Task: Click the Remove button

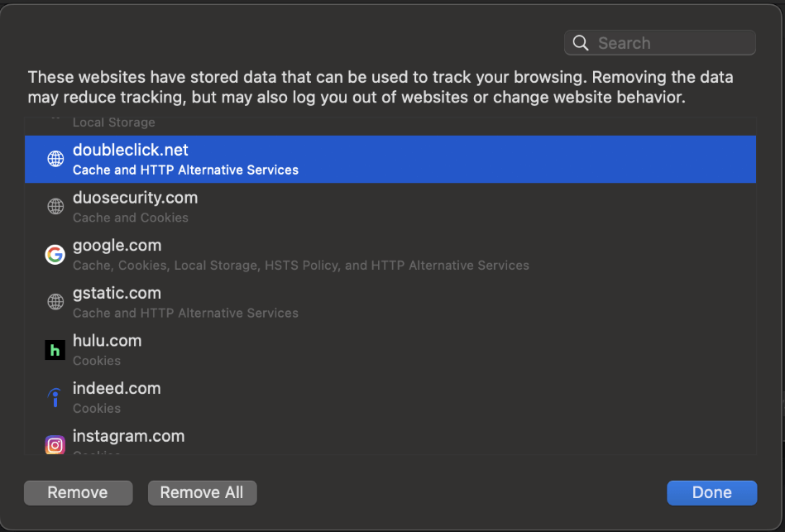Action: pos(78,493)
